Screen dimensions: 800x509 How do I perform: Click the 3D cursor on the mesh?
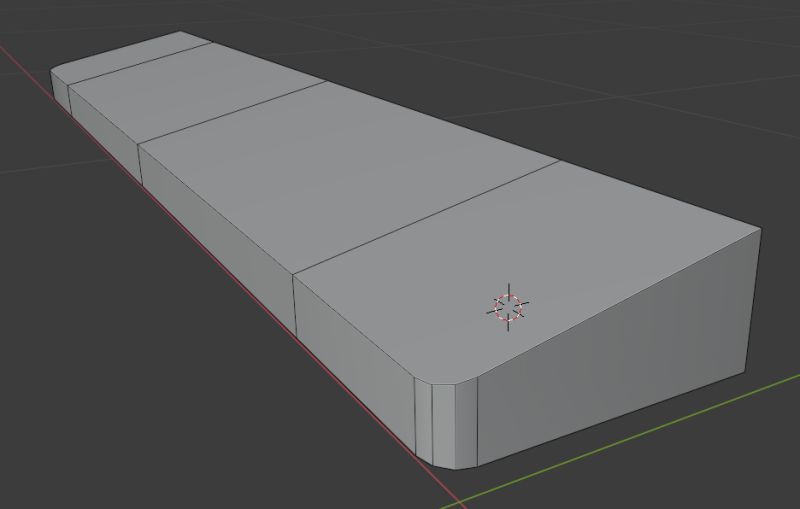(508, 308)
